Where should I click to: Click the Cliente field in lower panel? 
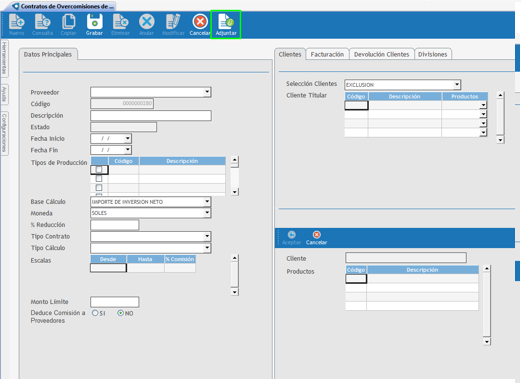click(406, 258)
